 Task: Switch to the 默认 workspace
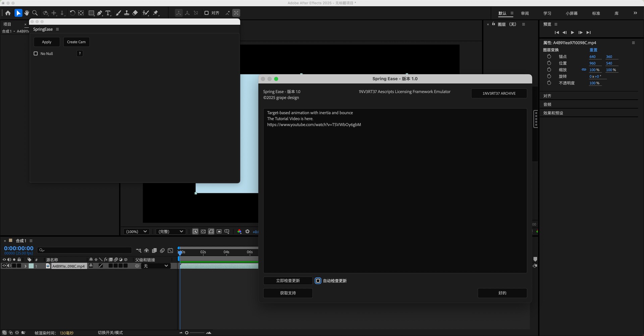click(x=502, y=13)
